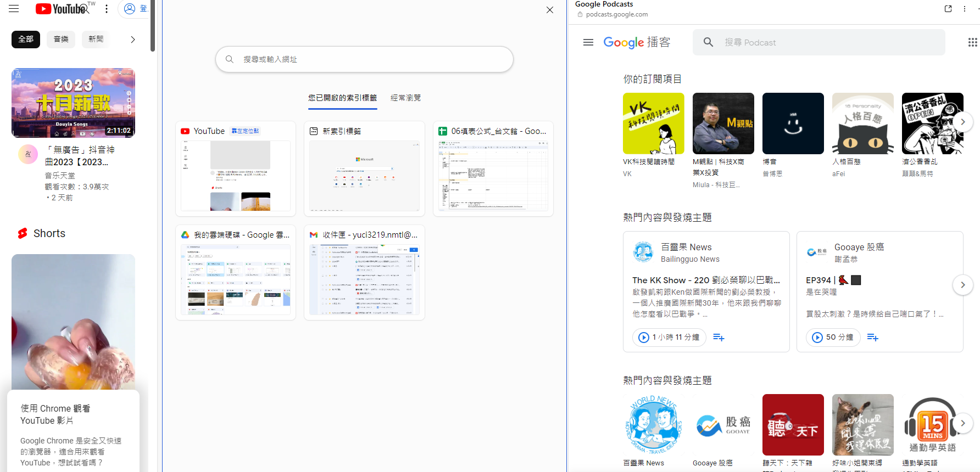The width and height of the screenshot is (980, 472).
Task: Open the Google Podcasts hamburger menu
Action: point(588,42)
